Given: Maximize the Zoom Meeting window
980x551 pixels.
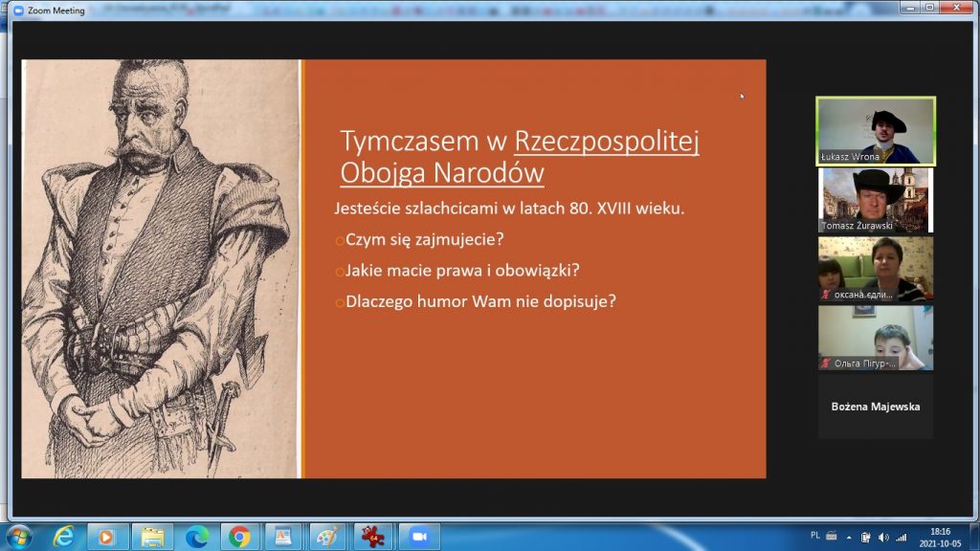Looking at the screenshot, I should coord(928,9).
